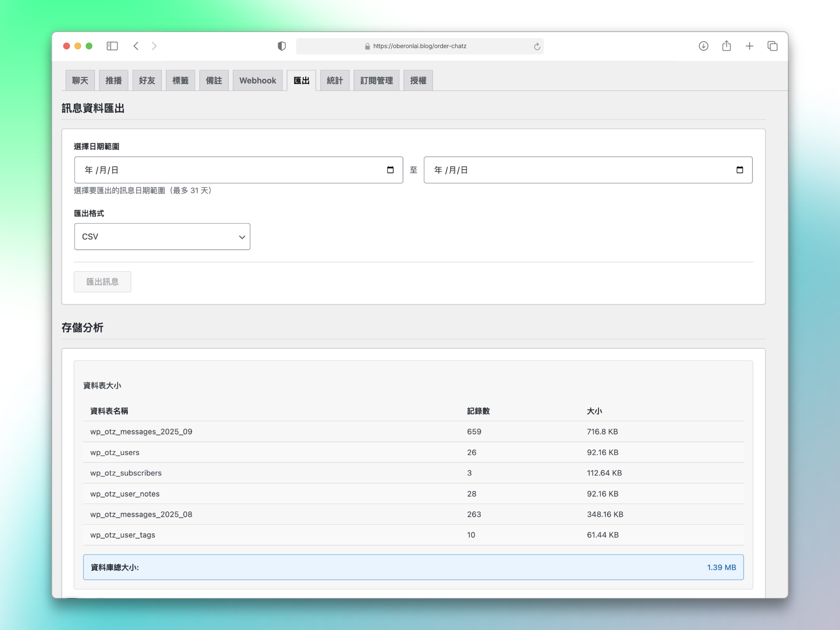Click the privacy shield icon

pyautogui.click(x=282, y=46)
